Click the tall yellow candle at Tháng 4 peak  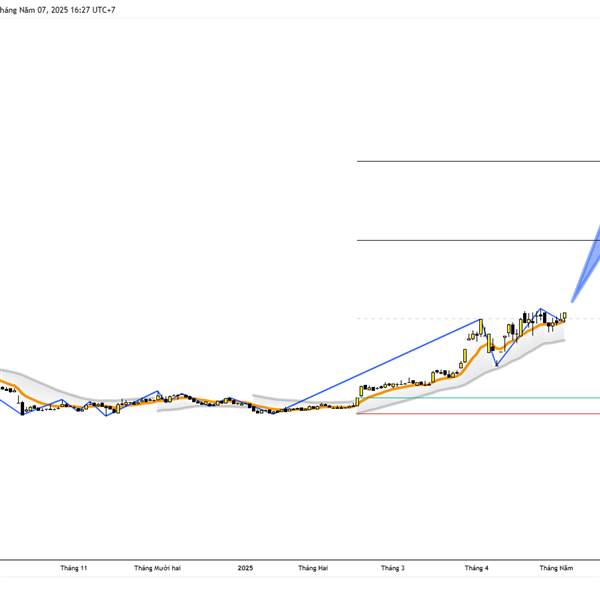pyautogui.click(x=481, y=326)
